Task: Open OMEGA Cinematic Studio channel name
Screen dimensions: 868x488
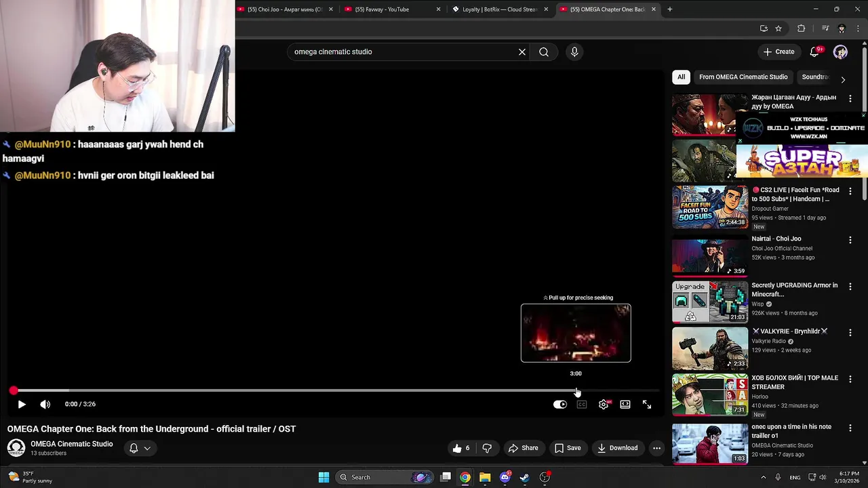Action: point(72,444)
